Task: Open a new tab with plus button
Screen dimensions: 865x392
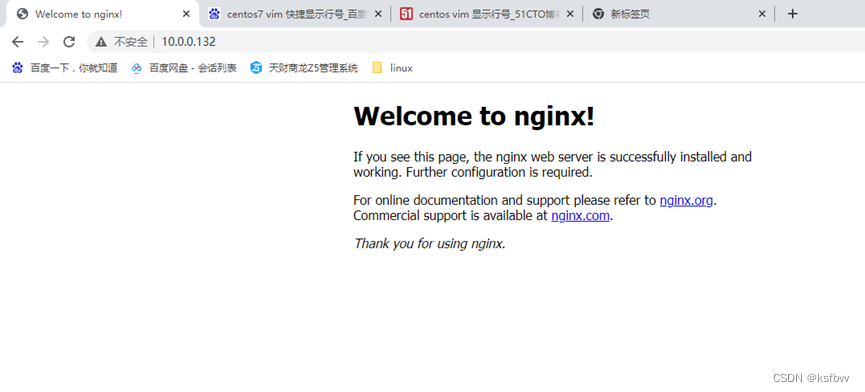Action: (792, 14)
